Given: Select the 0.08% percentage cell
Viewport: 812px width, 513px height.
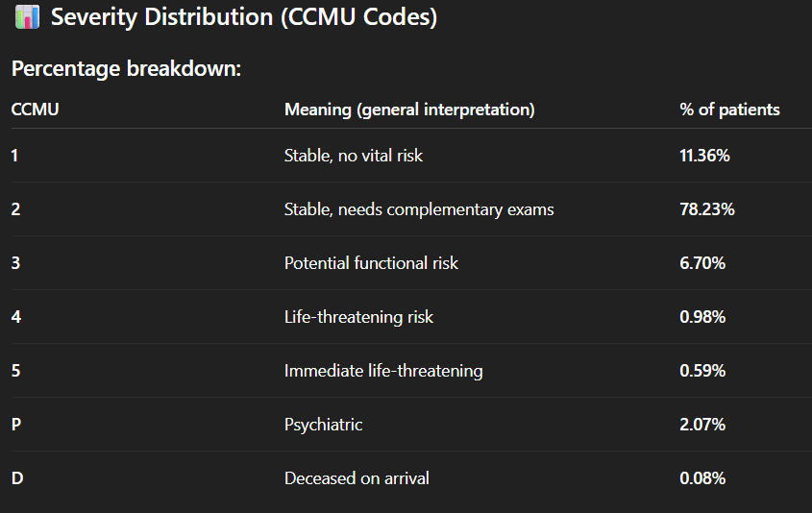Looking at the screenshot, I should 702,478.
